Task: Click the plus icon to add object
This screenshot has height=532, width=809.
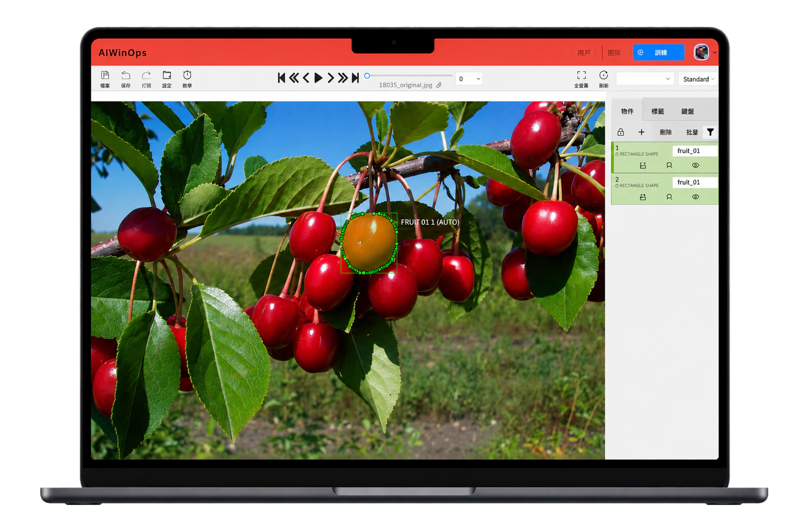Action: pos(641,132)
